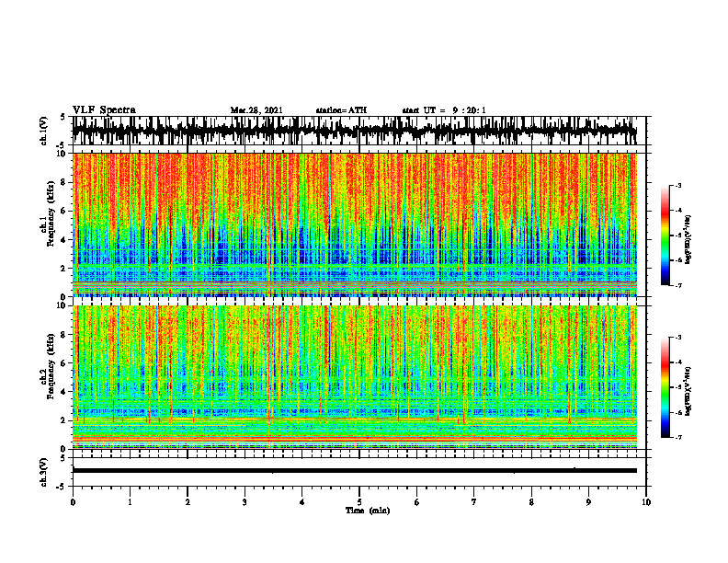The height and width of the screenshot is (563, 728).
Task: Click the "2" tick on the time axis
Action: [188, 502]
